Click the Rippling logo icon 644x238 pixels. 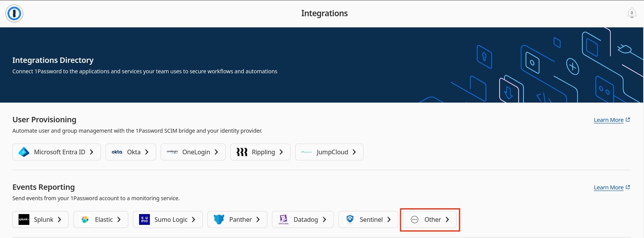pos(242,152)
